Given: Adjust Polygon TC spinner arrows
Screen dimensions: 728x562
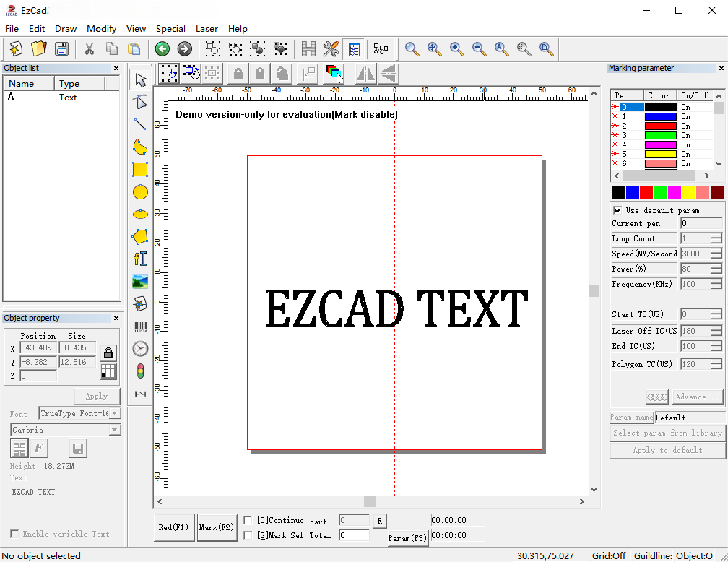Looking at the screenshot, I should tap(716, 364).
